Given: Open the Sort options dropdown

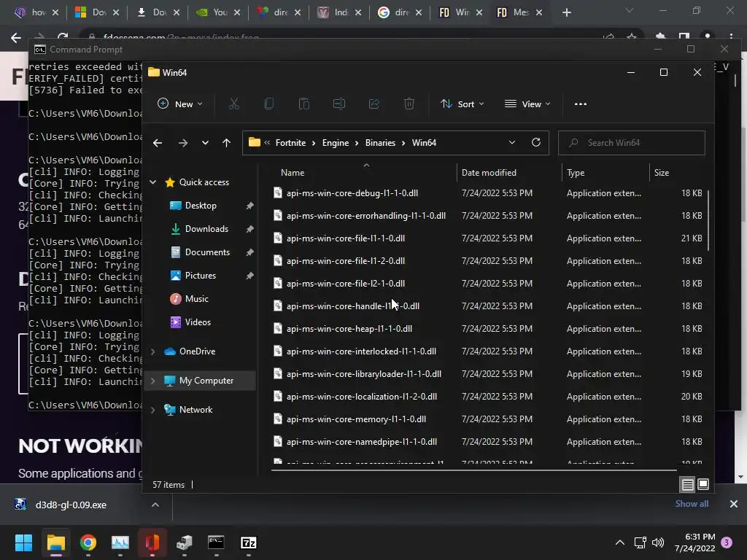Looking at the screenshot, I should tap(462, 104).
